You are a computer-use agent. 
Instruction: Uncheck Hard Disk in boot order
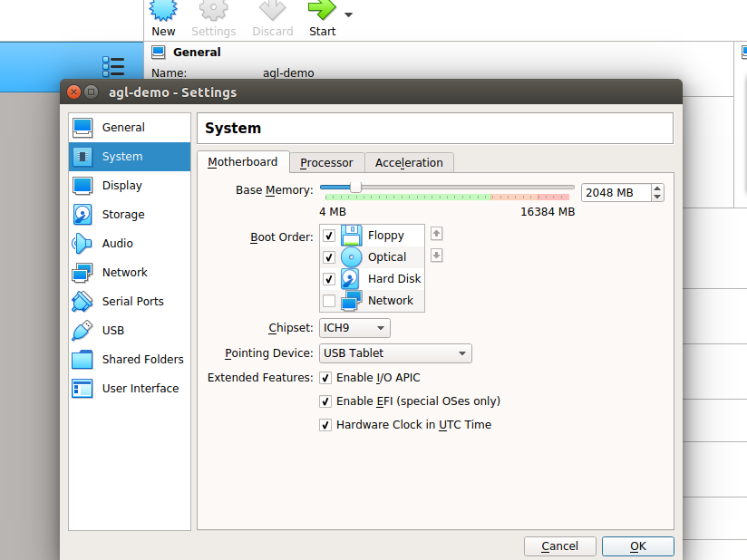tap(329, 279)
